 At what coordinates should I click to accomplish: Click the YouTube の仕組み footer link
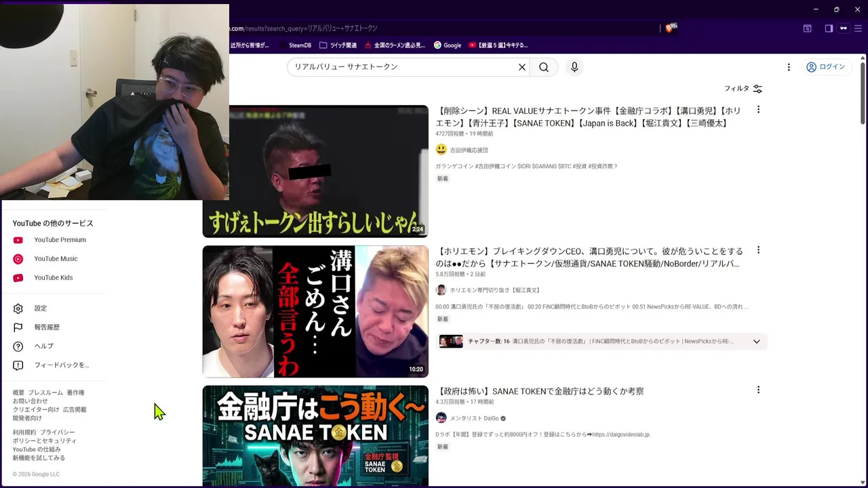click(37, 449)
